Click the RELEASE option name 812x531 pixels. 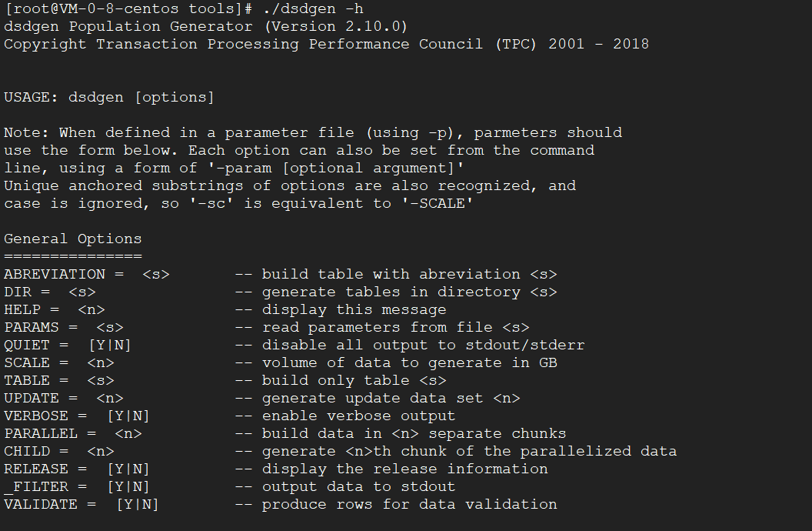point(36,469)
